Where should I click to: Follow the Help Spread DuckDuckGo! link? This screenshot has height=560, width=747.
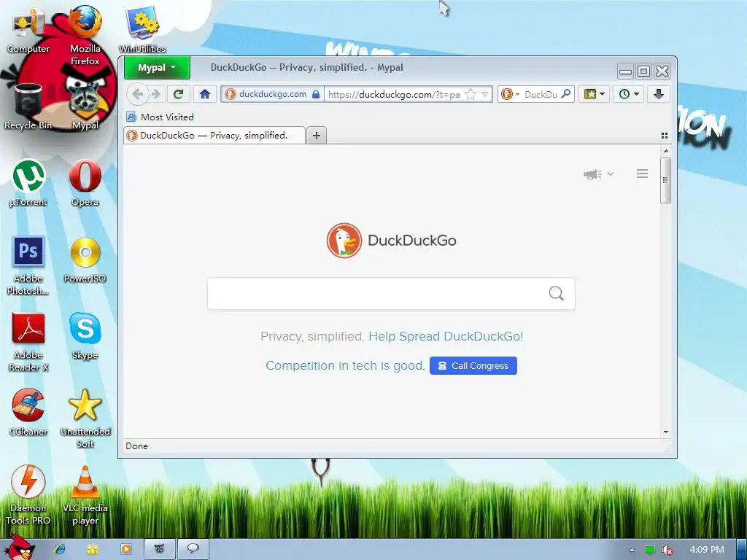[446, 336]
